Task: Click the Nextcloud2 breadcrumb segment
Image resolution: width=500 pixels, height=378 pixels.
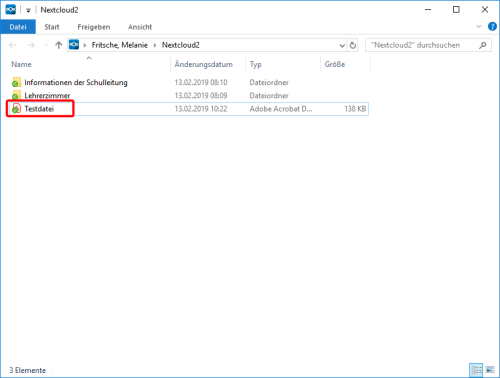Action: pos(181,45)
